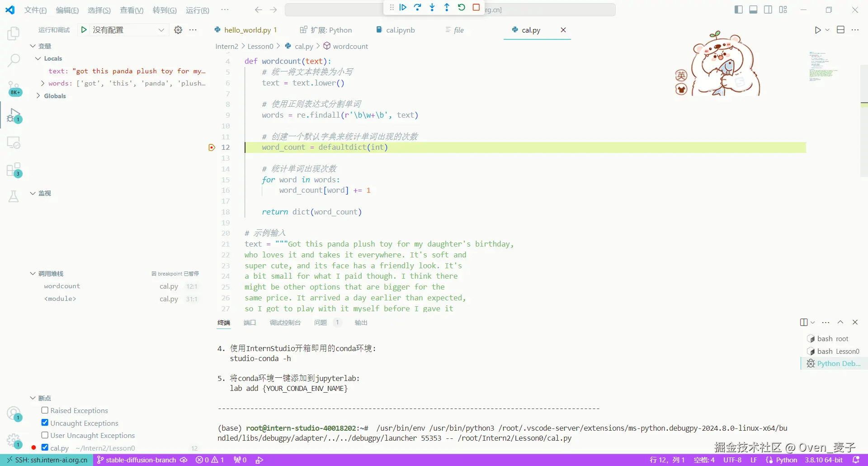This screenshot has height=466, width=868.
Task: Continue debugging with the Continue button
Action: pyautogui.click(x=403, y=8)
